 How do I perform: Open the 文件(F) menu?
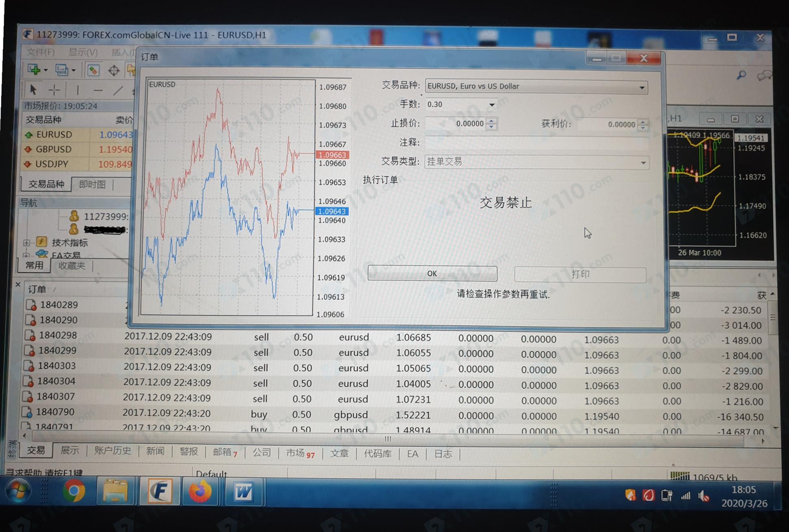click(x=41, y=52)
